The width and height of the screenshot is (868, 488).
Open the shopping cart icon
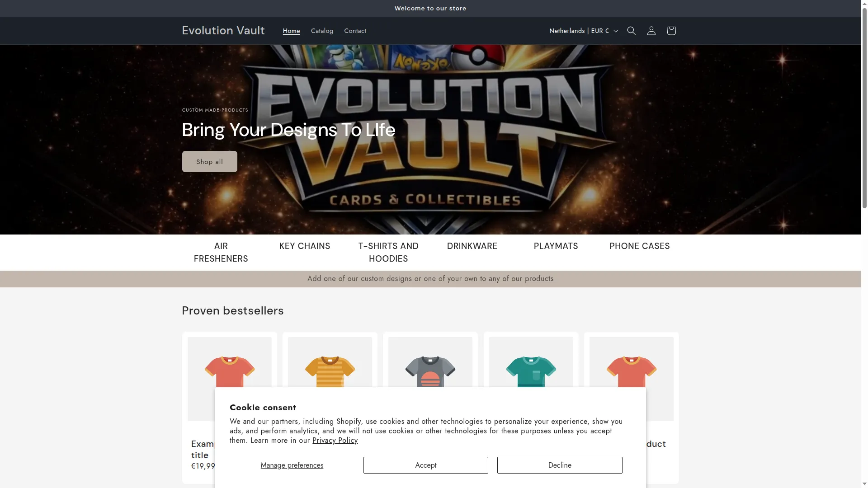pyautogui.click(x=671, y=31)
